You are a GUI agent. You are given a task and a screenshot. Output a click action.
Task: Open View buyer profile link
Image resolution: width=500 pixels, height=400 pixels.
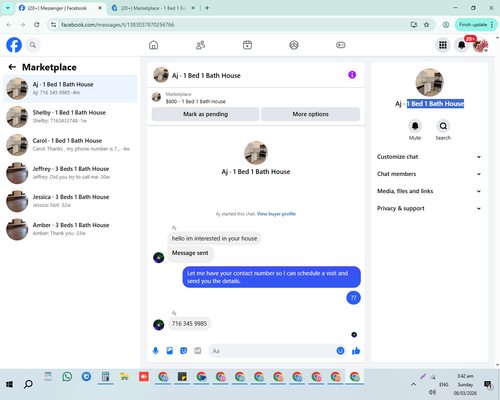click(276, 214)
